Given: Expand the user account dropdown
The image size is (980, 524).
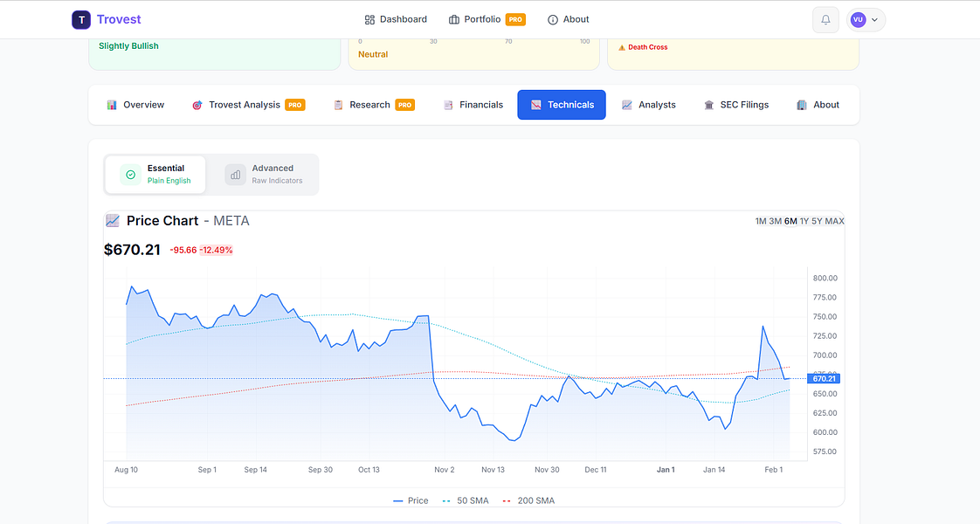Looking at the screenshot, I should (x=866, y=19).
